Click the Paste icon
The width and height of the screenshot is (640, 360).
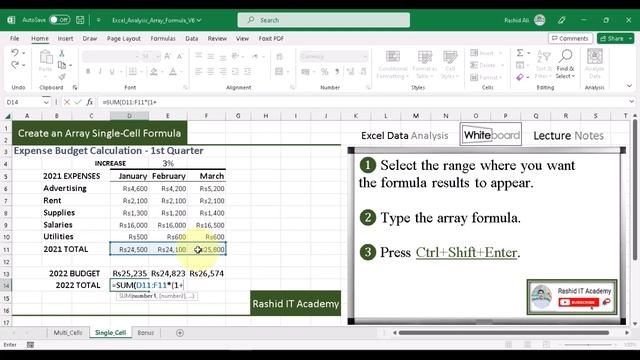point(45,58)
